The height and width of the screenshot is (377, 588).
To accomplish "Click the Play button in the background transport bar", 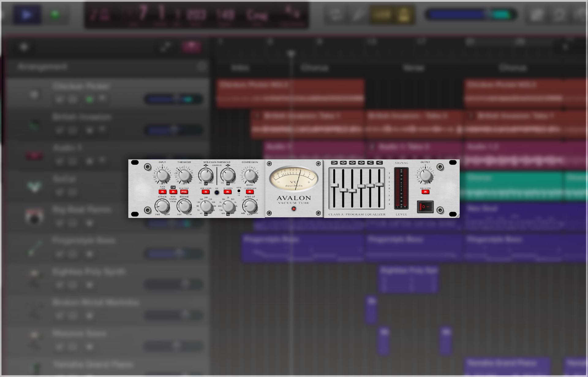I will (27, 14).
